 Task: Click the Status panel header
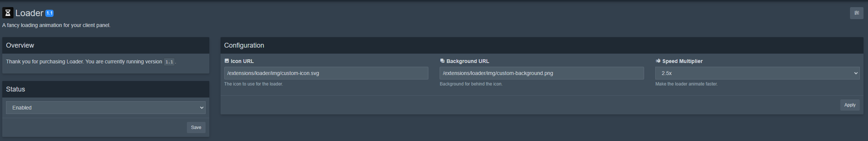pos(106,89)
